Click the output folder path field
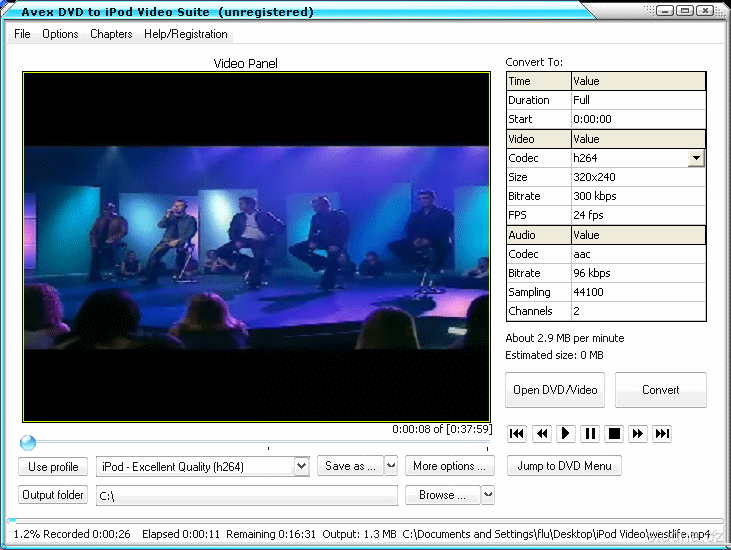 click(246, 495)
